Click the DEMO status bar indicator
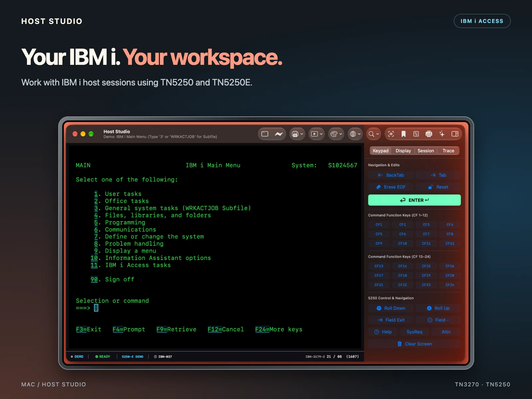 pyautogui.click(x=77, y=357)
